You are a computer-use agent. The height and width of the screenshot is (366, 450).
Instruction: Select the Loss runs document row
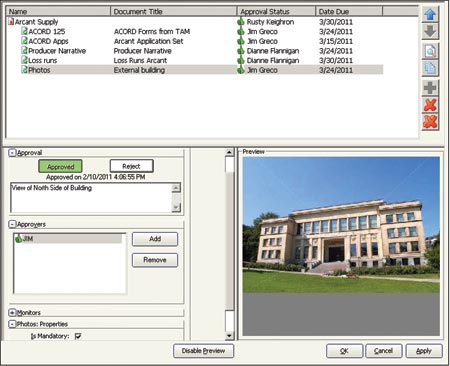coord(194,60)
